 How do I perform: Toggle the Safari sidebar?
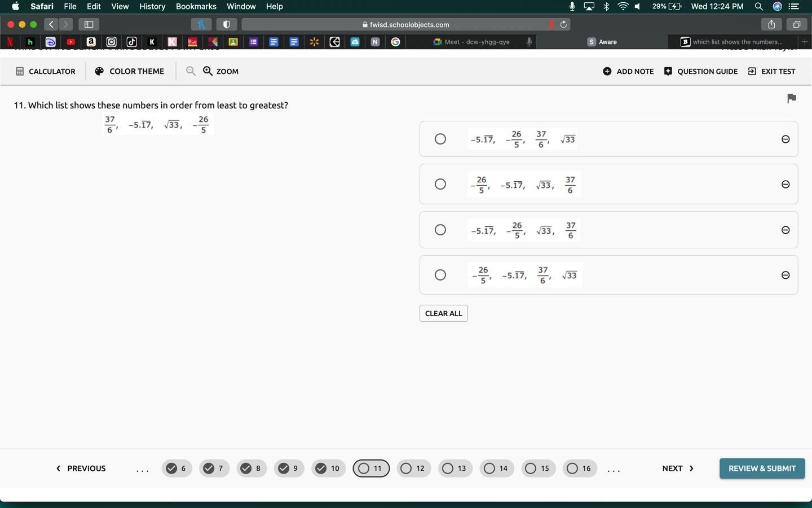[89, 24]
